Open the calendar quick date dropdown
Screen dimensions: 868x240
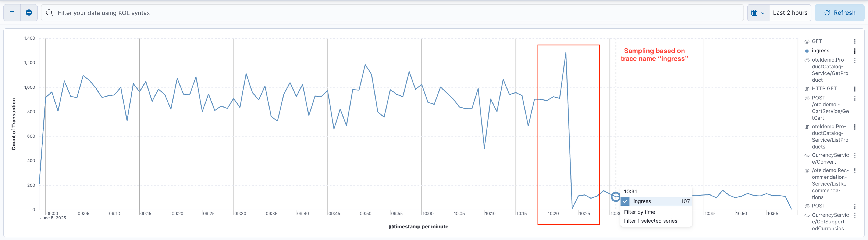(x=758, y=13)
